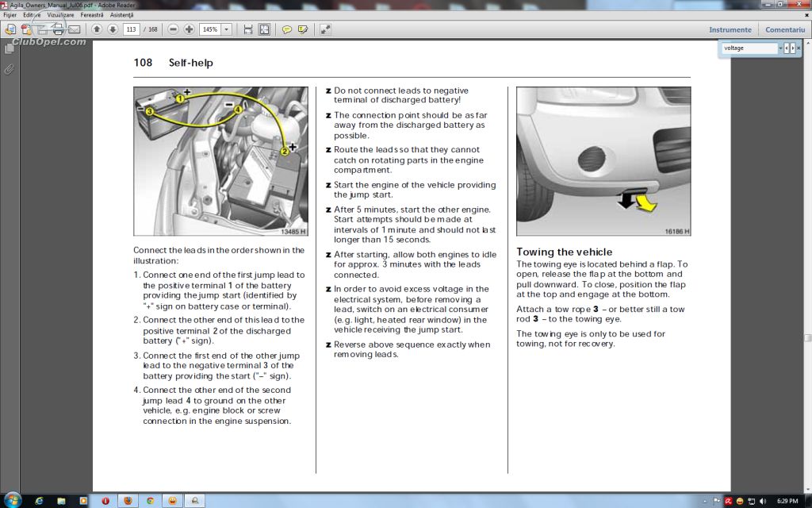Zoom in with the plus button
Screen dimensions: 812x508
tap(189, 29)
